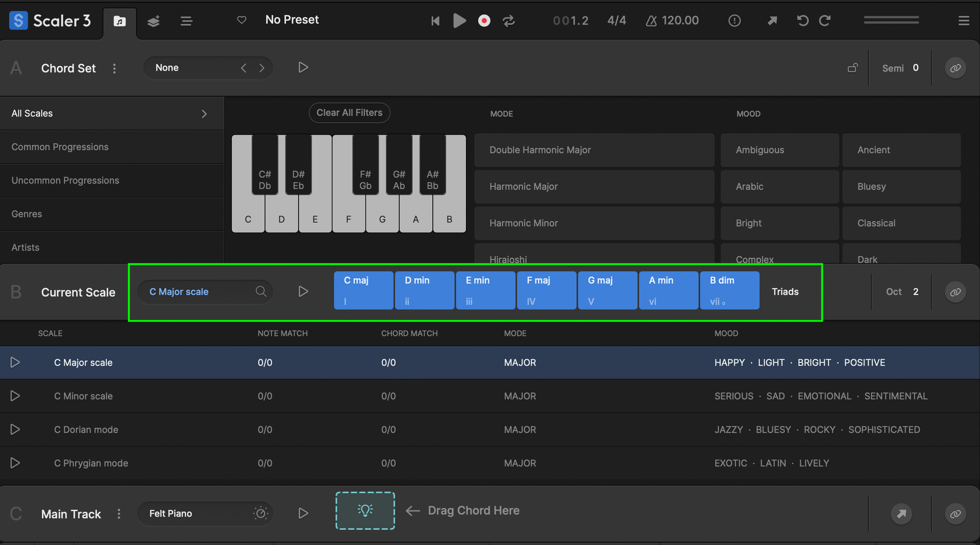Expand the All Scales category
Image resolution: width=980 pixels, height=545 pixels.
pos(204,114)
